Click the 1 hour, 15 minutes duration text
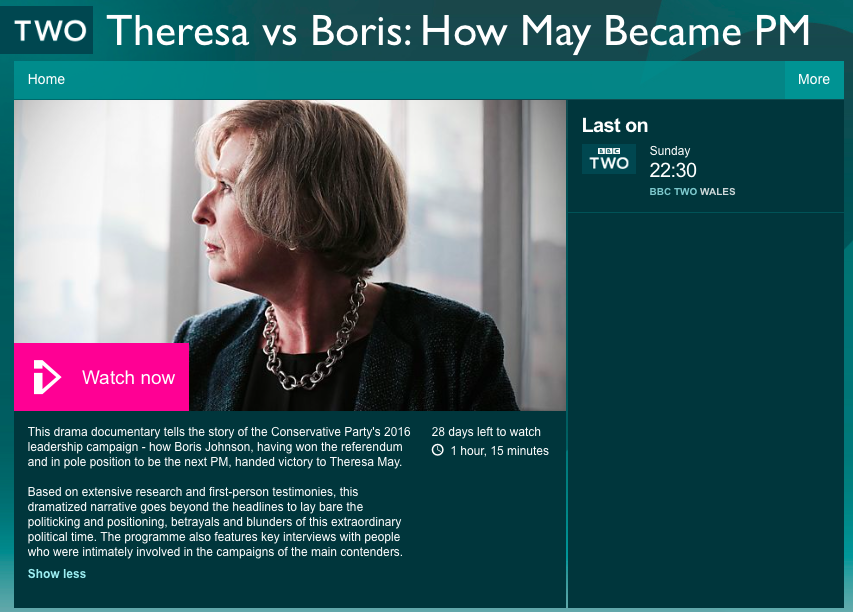The height and width of the screenshot is (612, 853). (x=499, y=450)
